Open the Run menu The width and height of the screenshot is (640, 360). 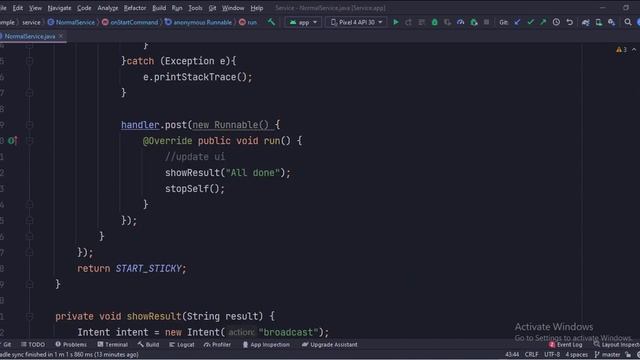177,8
